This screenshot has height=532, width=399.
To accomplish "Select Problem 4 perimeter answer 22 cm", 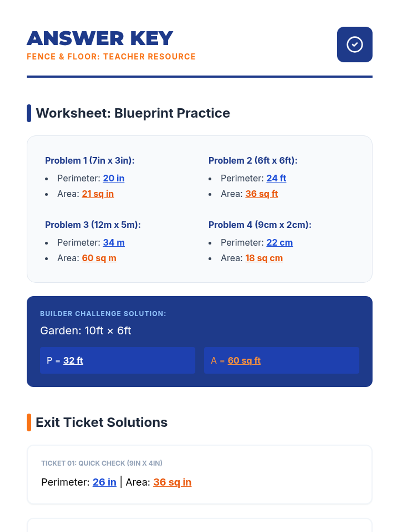I will (x=280, y=243).
